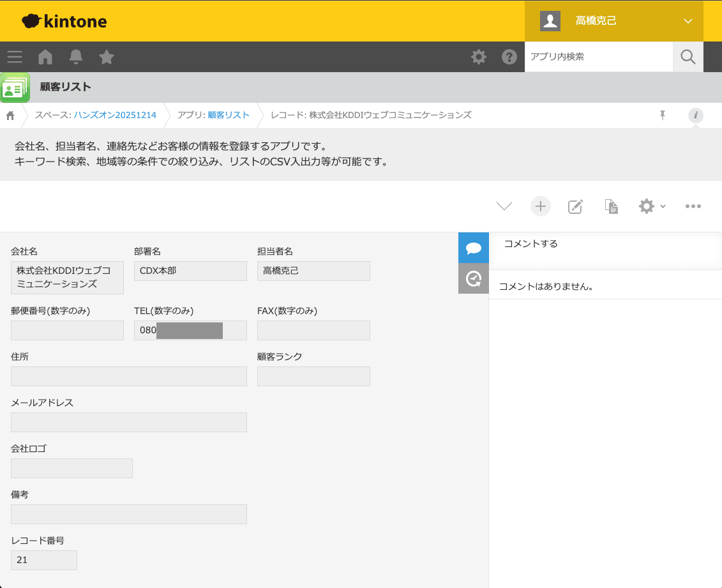Image resolution: width=722 pixels, height=588 pixels.
Task: Duplicate the record via the copy icon
Action: pos(611,206)
